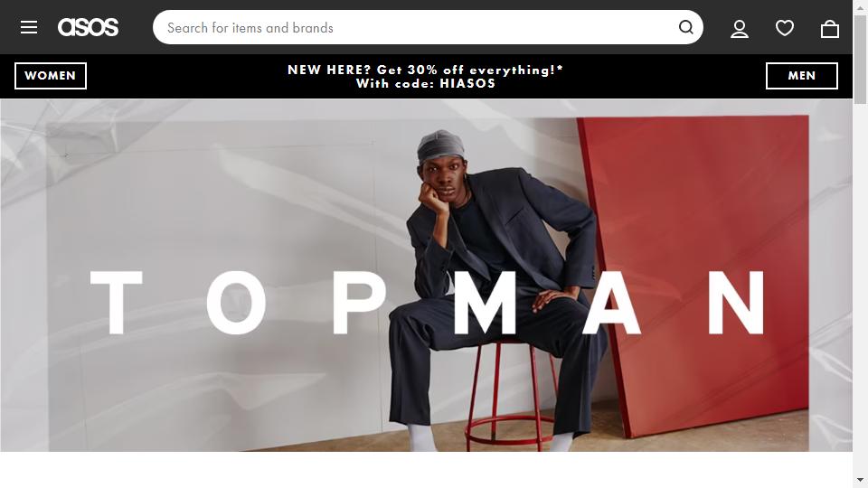The width and height of the screenshot is (868, 488).
Task: Click the letter T in TOPMAN banner
Action: [x=117, y=303]
